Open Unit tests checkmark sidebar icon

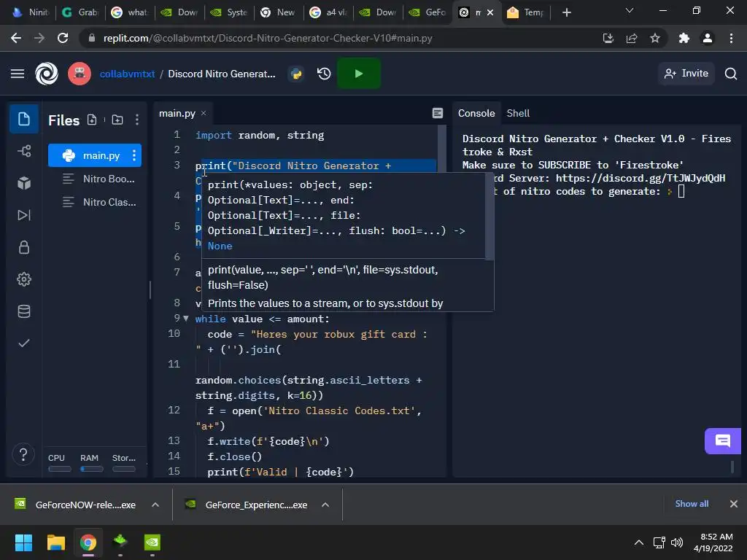(x=24, y=343)
